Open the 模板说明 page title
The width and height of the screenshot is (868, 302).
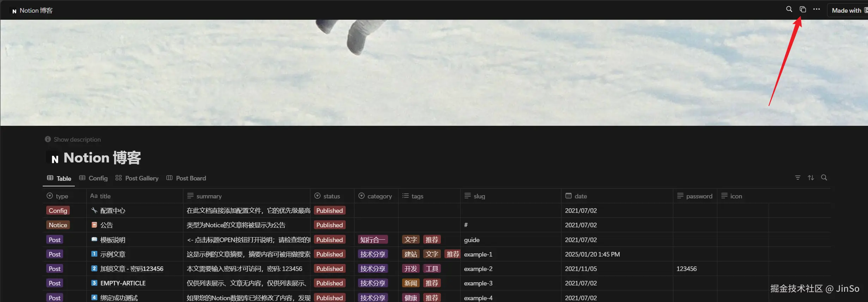113,240
